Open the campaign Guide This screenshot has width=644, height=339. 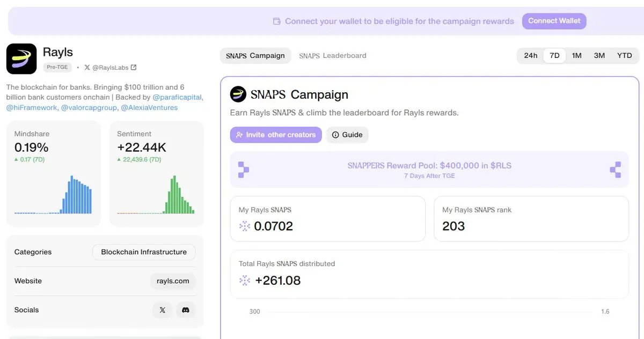347,135
